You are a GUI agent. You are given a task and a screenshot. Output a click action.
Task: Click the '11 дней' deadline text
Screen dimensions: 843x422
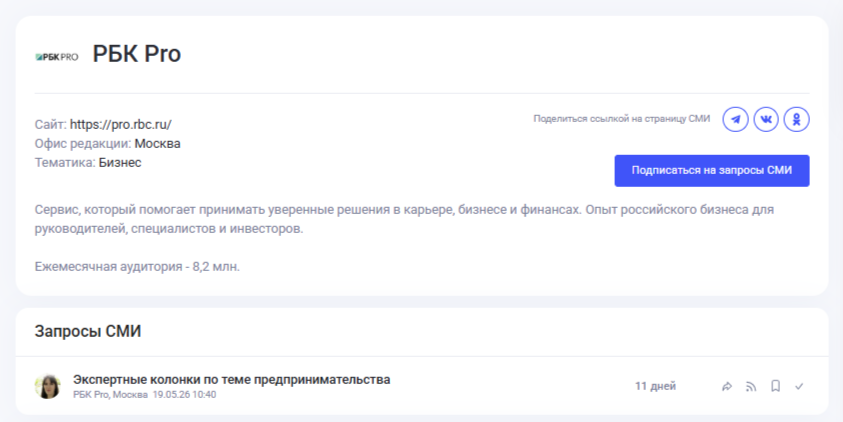[x=655, y=386]
